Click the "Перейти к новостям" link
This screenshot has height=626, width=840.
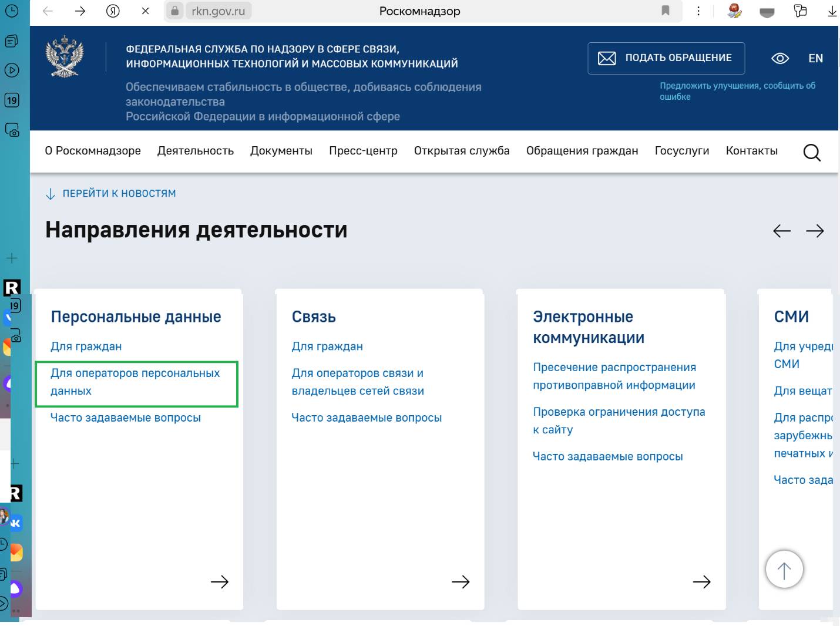pos(119,194)
